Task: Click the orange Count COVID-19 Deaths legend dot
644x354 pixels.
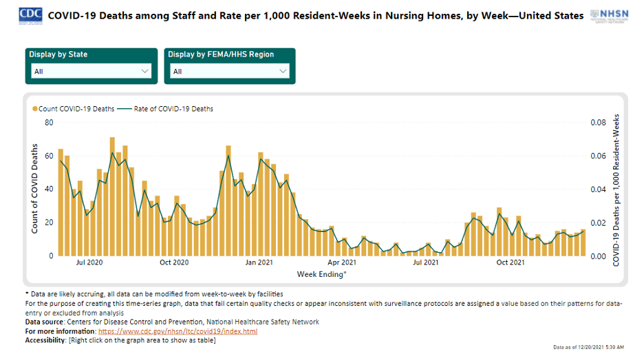Action: click(34, 109)
